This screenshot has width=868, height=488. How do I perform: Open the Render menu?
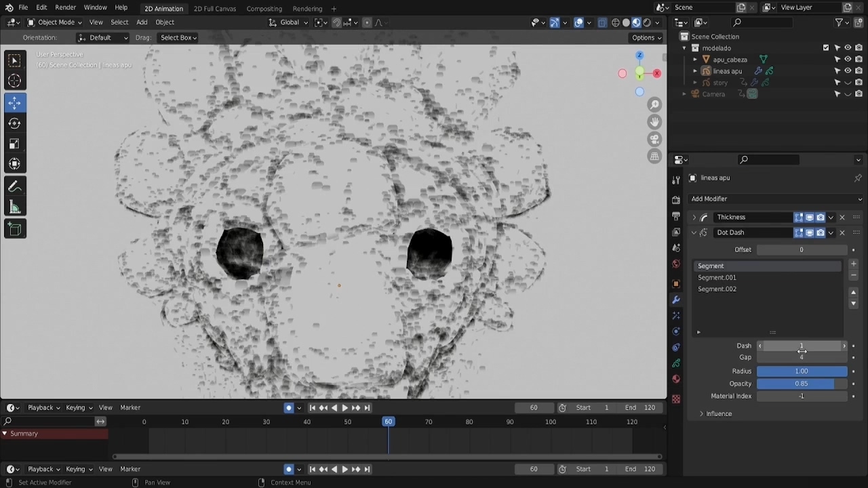pos(65,7)
